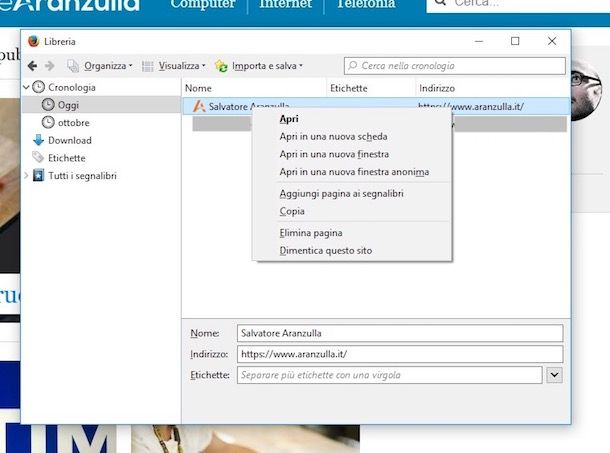
Task: Click the tag icon next to Etichette
Action: pyautogui.click(x=38, y=157)
